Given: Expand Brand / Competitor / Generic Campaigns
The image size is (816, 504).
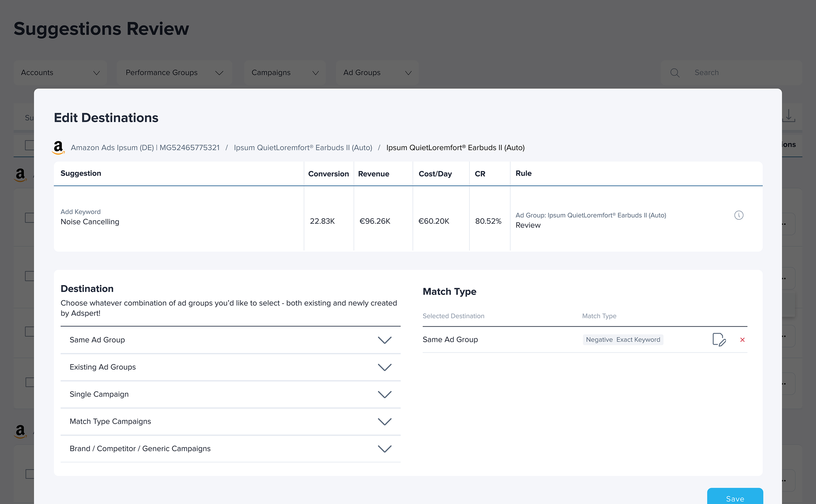Looking at the screenshot, I should pos(384,449).
